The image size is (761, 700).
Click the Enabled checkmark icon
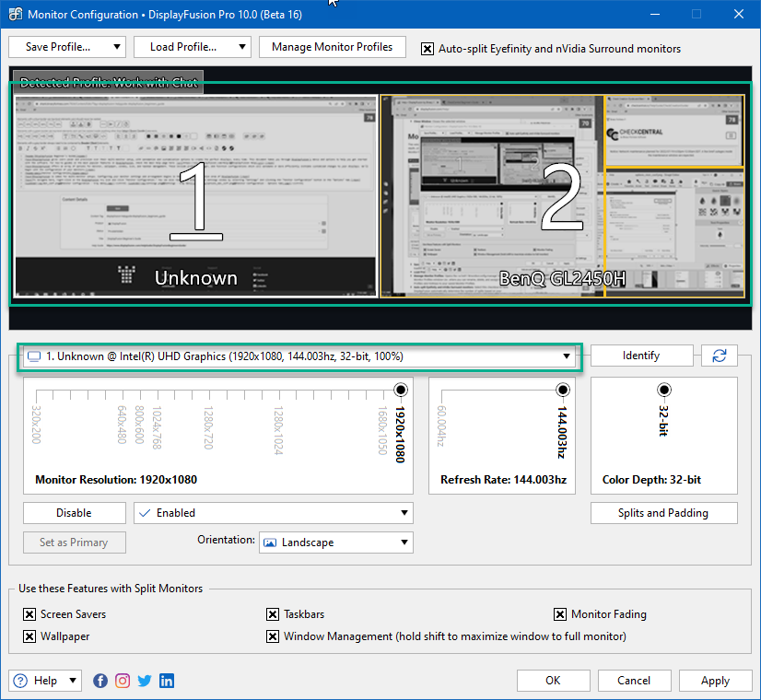pos(145,513)
